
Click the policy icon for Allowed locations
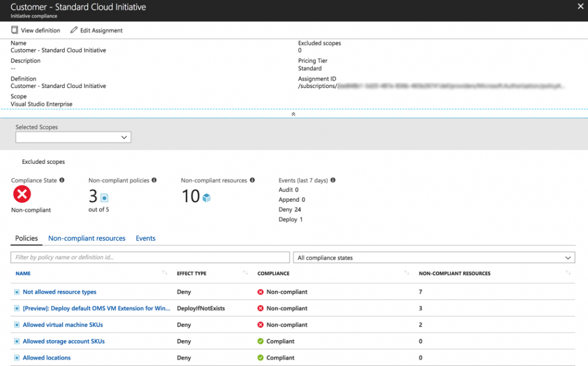(x=17, y=358)
